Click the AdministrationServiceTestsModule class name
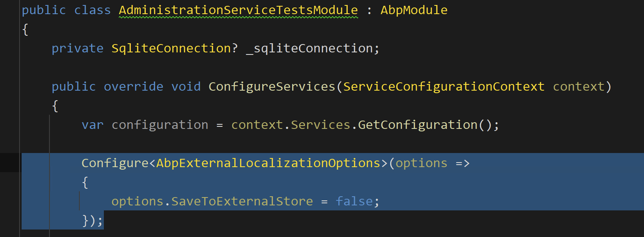This screenshot has height=237, width=644. tap(238, 10)
